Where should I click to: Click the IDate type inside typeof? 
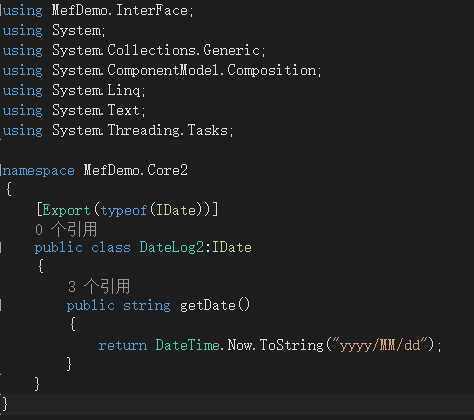(176, 210)
